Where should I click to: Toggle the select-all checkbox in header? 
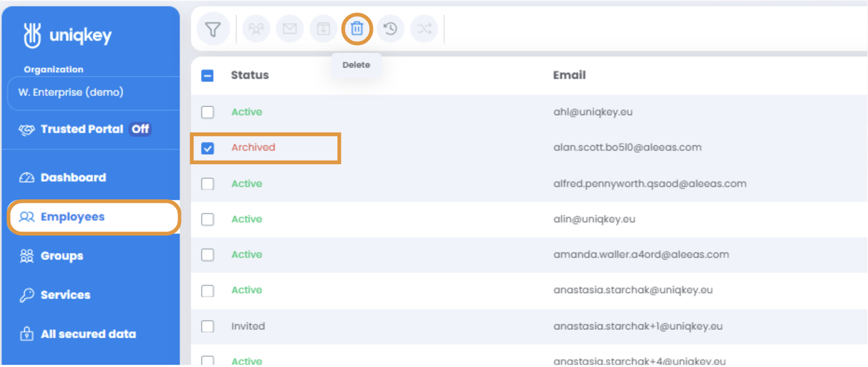[x=207, y=76]
